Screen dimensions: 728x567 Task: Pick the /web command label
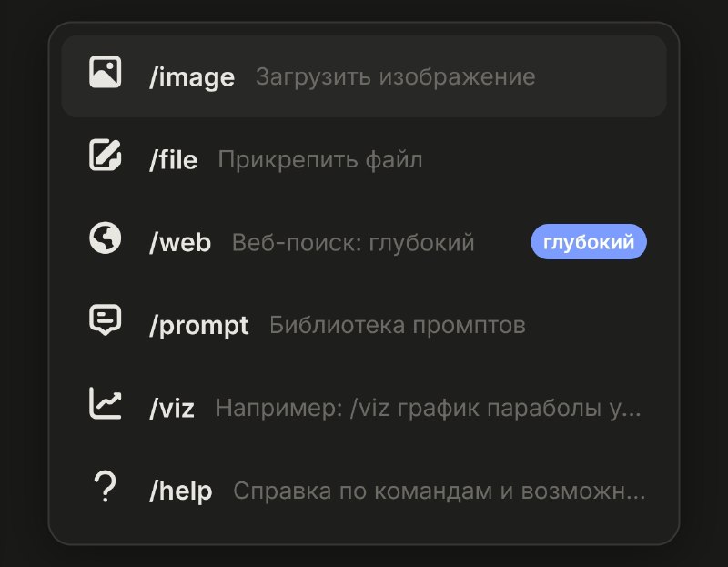[180, 243]
